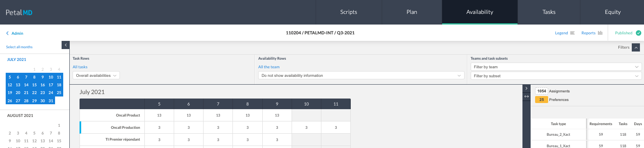Image resolution: width=644 pixels, height=148 pixels.
Task: Click Oncall Production cell for day 11
Action: [336, 128]
